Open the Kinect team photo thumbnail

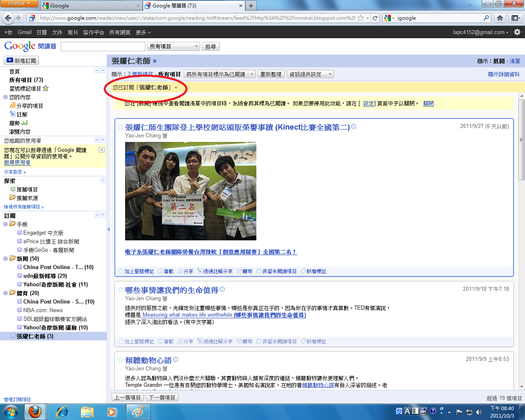point(191,191)
